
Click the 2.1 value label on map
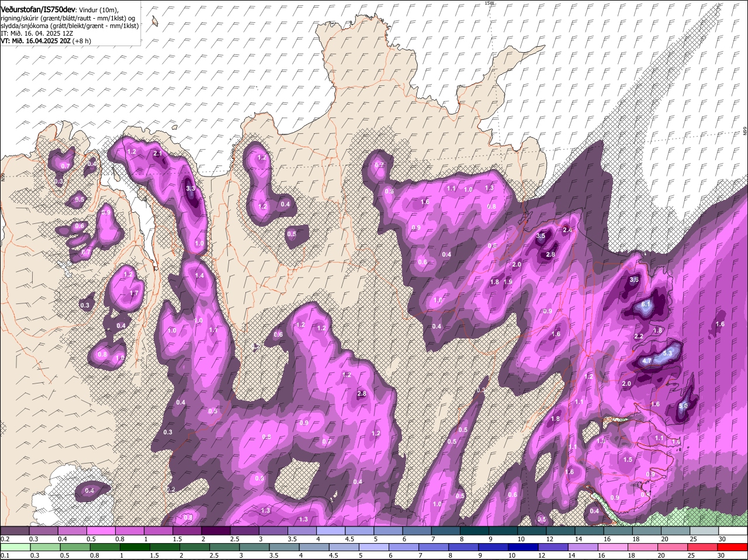click(x=157, y=154)
